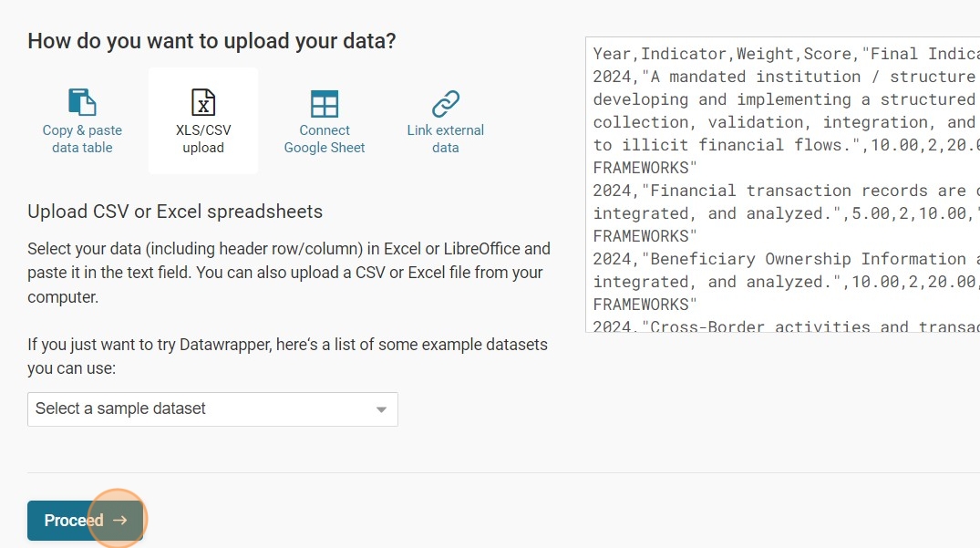Open the "Select a sample dataset" dropdown
This screenshot has width=980, height=548.
(201, 408)
